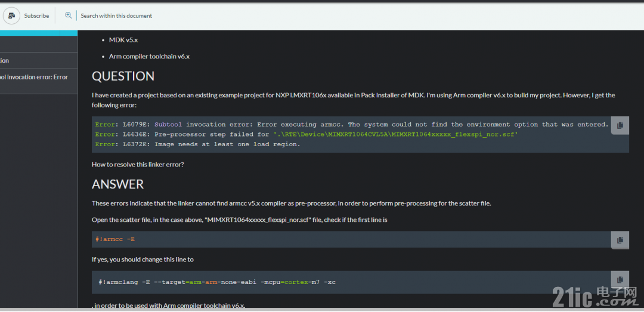Click the '#!armclang -E --target' code line
644x312 pixels.
(217, 282)
